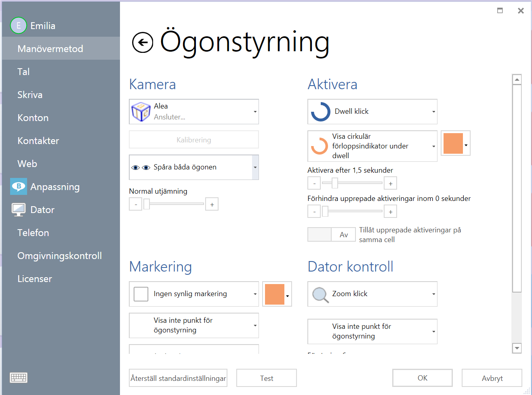Increase Normal utjämning with plus button
This screenshot has height=395, width=532.
pos(212,204)
